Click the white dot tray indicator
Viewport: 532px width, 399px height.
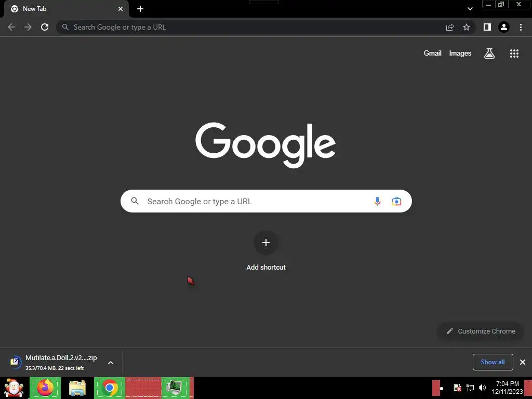coord(442,389)
